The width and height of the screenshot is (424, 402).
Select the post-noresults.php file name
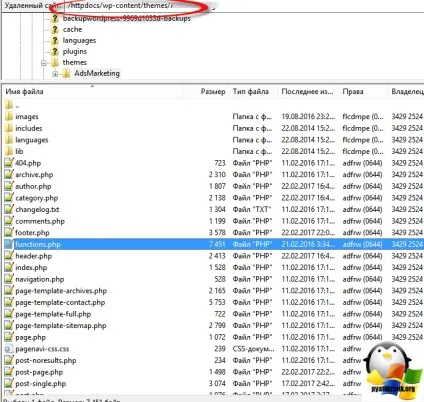pyautogui.click(x=46, y=360)
